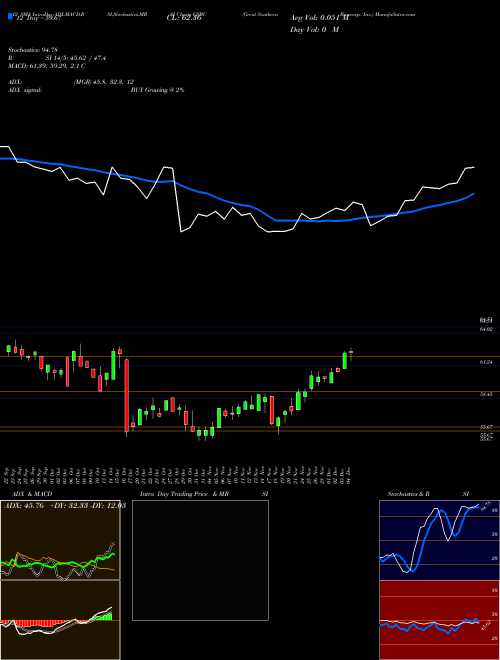Viewport: 500px width, 660px height.
Task: Click the MACD histogram chart thumbnail
Action: click(60, 620)
